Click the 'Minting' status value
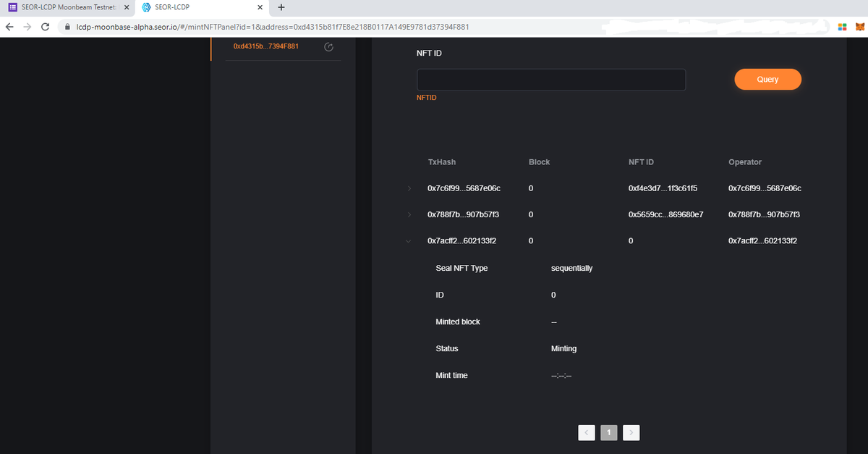This screenshot has width=868, height=454. point(564,348)
